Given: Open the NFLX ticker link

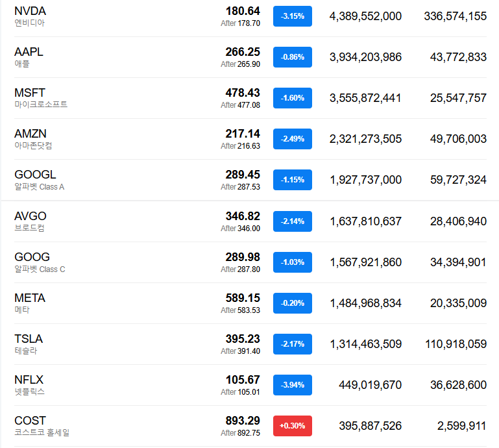Looking at the screenshot, I should (x=29, y=380).
